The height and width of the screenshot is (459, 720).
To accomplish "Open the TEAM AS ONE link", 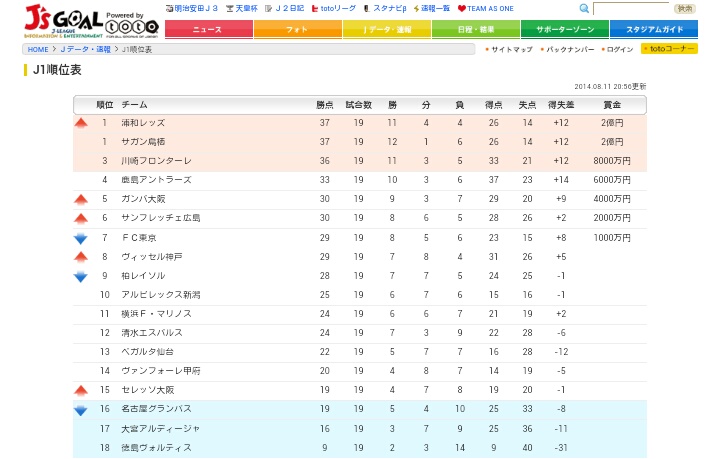I will (488, 8).
